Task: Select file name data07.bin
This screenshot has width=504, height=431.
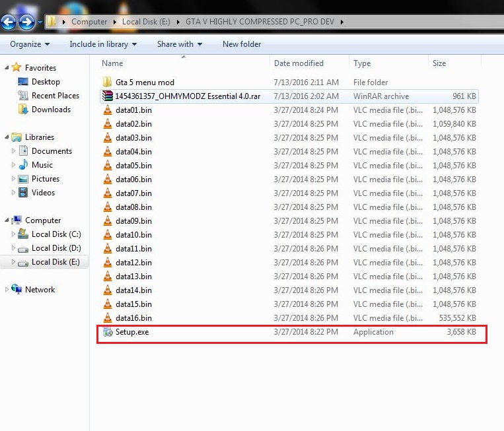Action: [133, 193]
